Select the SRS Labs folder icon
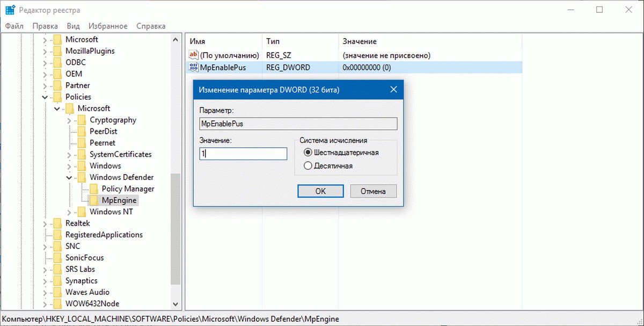The image size is (644, 326). pyautogui.click(x=57, y=270)
